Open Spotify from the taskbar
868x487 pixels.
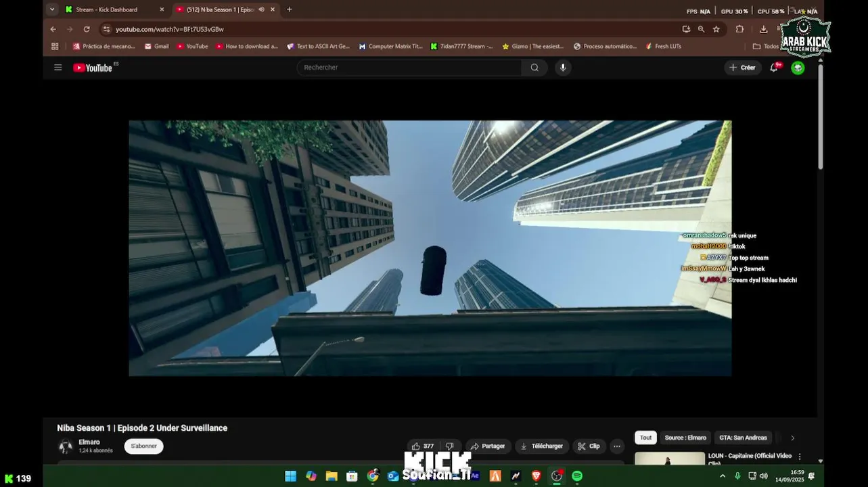[577, 476]
